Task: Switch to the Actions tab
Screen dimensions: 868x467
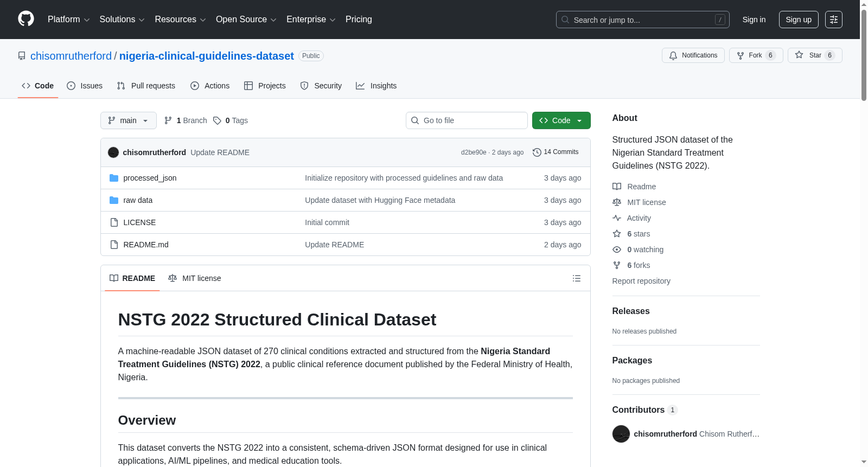Action: click(210, 86)
